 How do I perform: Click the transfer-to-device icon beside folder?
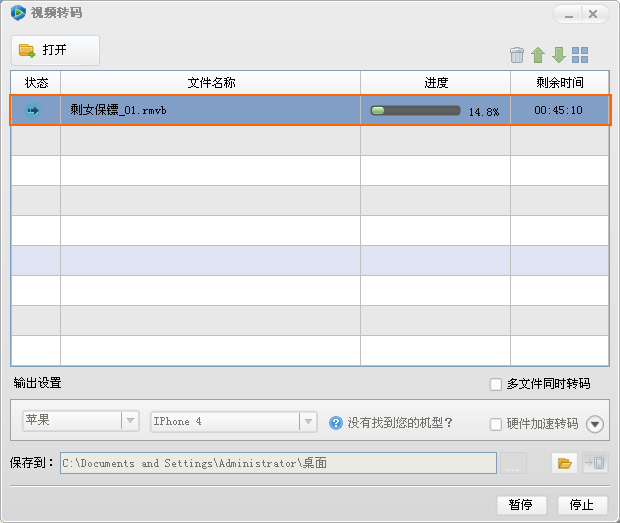click(594, 463)
